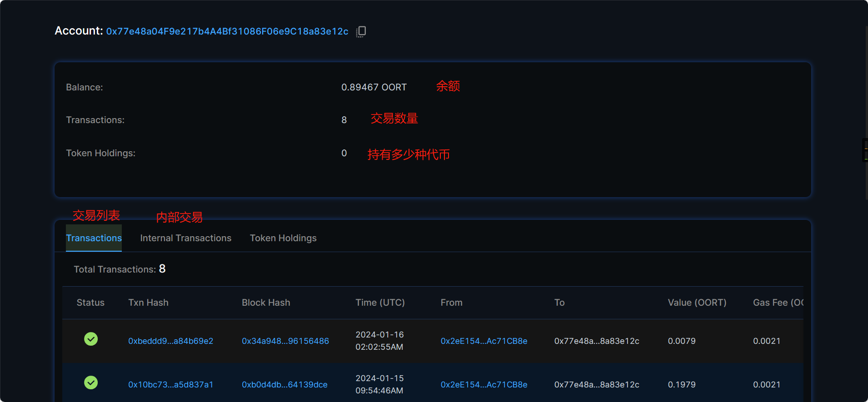The height and width of the screenshot is (402, 868).
Task: Open block hash 0xb0d4db...64139dce
Action: pos(284,385)
